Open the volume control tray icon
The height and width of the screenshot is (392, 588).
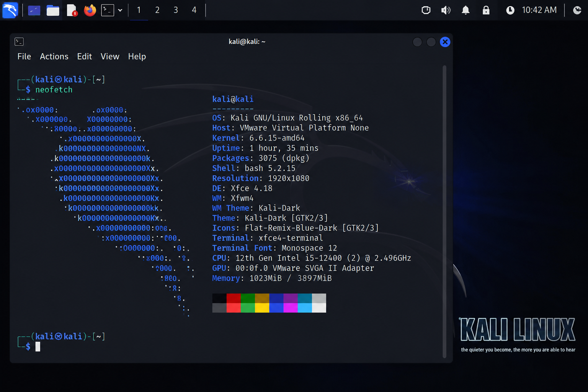(x=446, y=10)
